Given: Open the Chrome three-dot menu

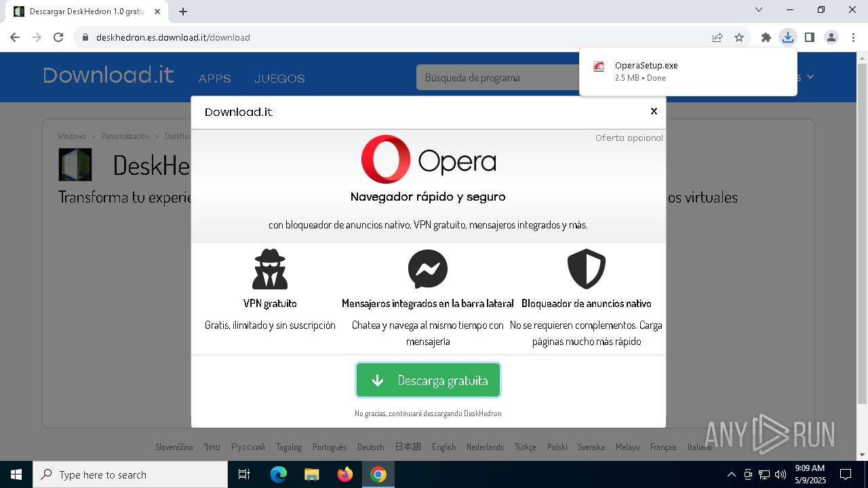Looking at the screenshot, I should (x=853, y=37).
